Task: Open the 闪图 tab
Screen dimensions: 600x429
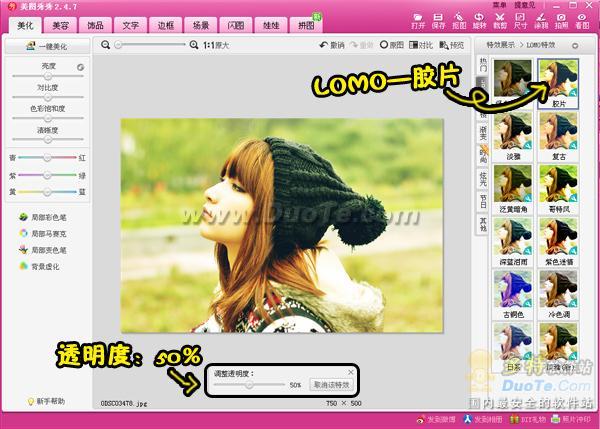Action: tap(236, 25)
